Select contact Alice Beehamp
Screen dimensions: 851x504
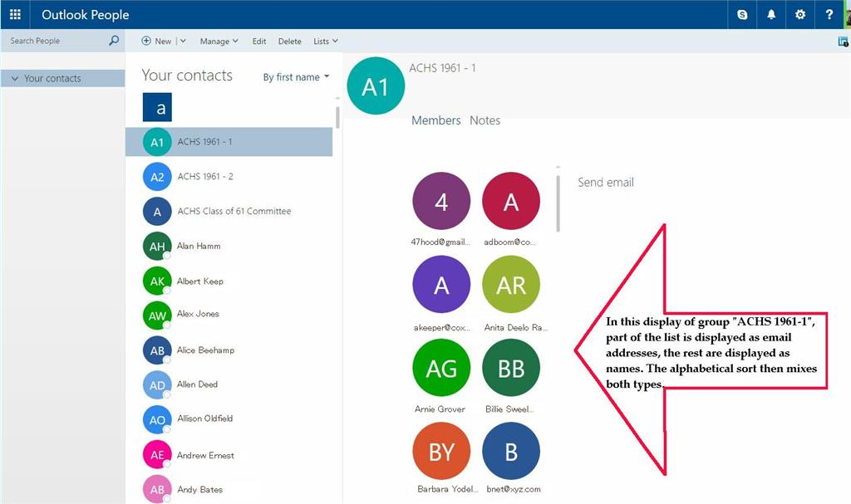[229, 350]
